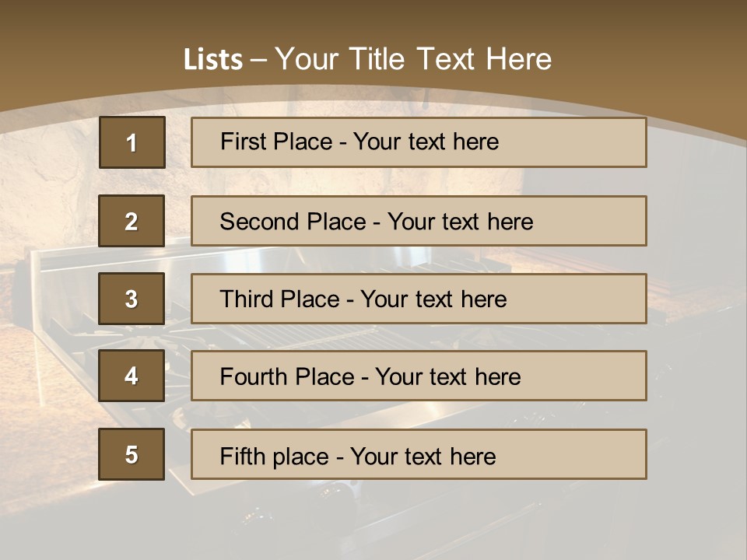Select the number 4 box
Image resolution: width=747 pixels, height=560 pixels.
(132, 376)
